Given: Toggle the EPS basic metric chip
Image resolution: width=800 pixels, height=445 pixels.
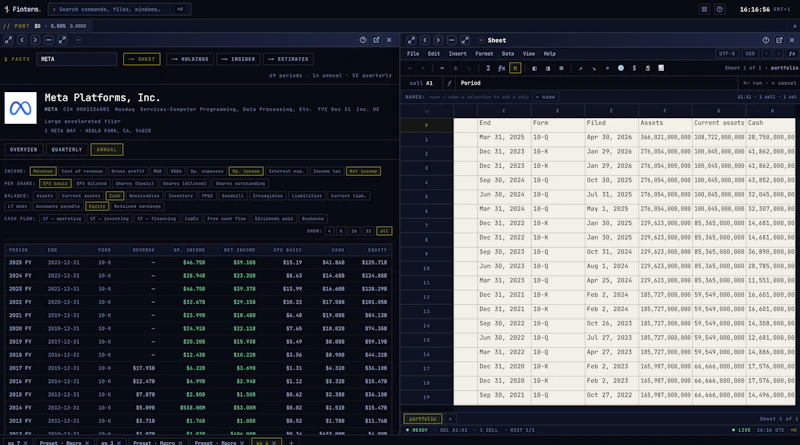Looking at the screenshot, I should (x=55, y=183).
